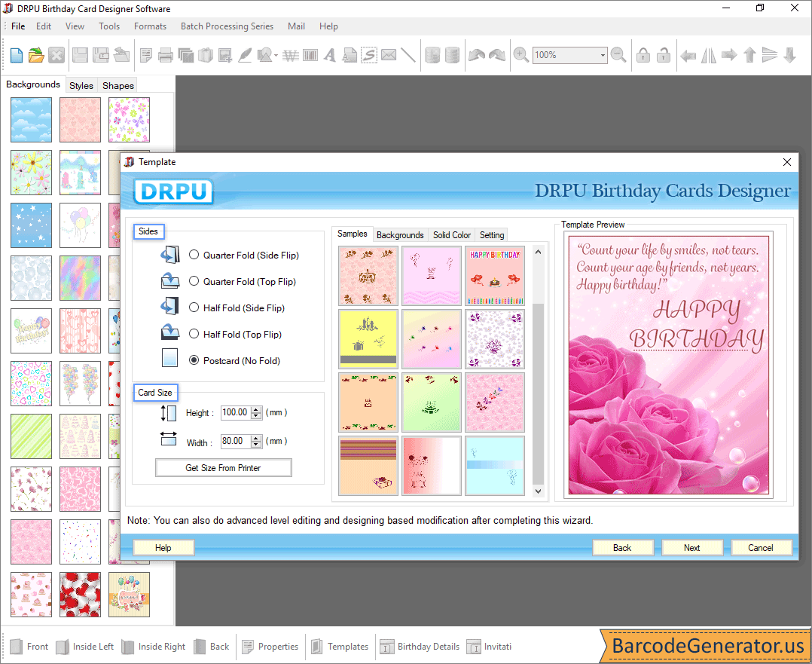The width and height of the screenshot is (812, 664).
Task: Close the Template dialog
Action: 786,162
